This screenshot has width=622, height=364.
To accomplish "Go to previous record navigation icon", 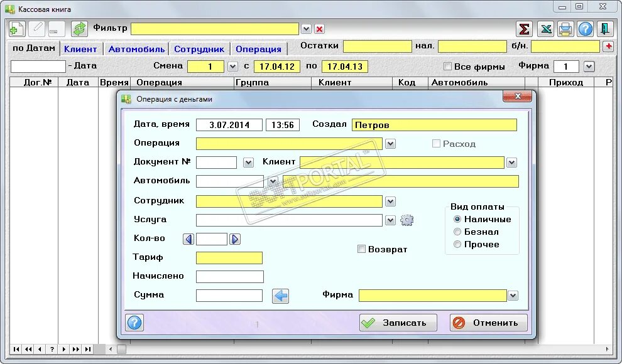I will [x=40, y=350].
